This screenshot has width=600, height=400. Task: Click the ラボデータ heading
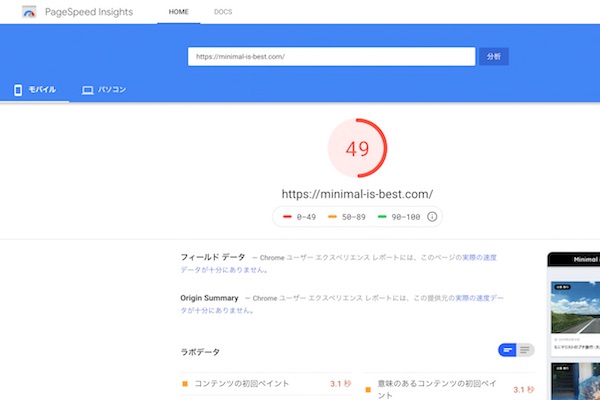[200, 352]
